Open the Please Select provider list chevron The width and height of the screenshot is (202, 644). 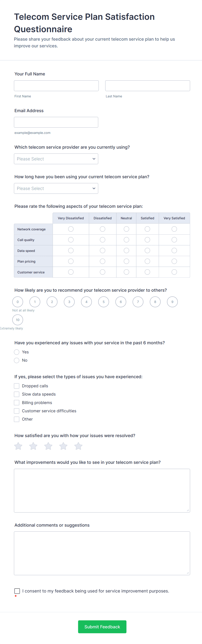tap(94, 159)
